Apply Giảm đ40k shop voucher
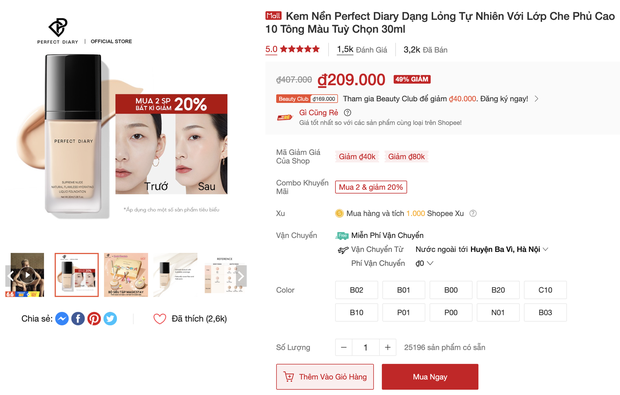620x395 pixels. point(357,157)
